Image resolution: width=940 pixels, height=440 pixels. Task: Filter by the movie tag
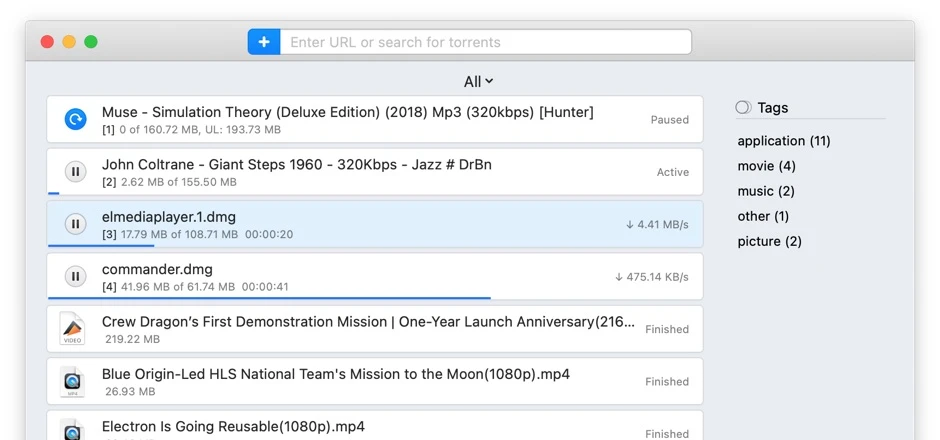[766, 166]
